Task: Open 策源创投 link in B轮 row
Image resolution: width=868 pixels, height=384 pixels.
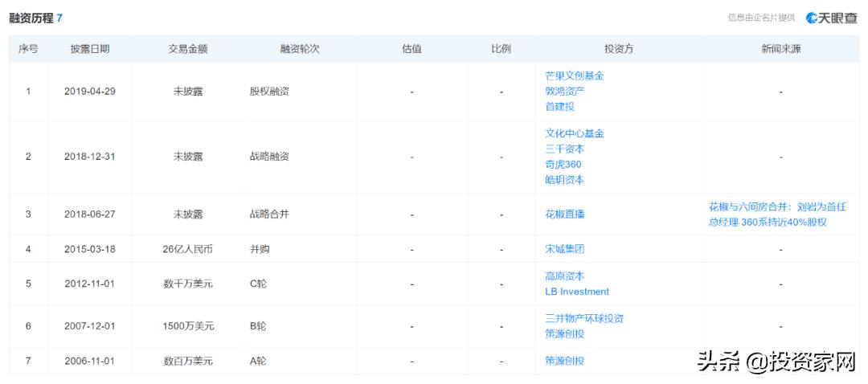Action: pyautogui.click(x=565, y=333)
